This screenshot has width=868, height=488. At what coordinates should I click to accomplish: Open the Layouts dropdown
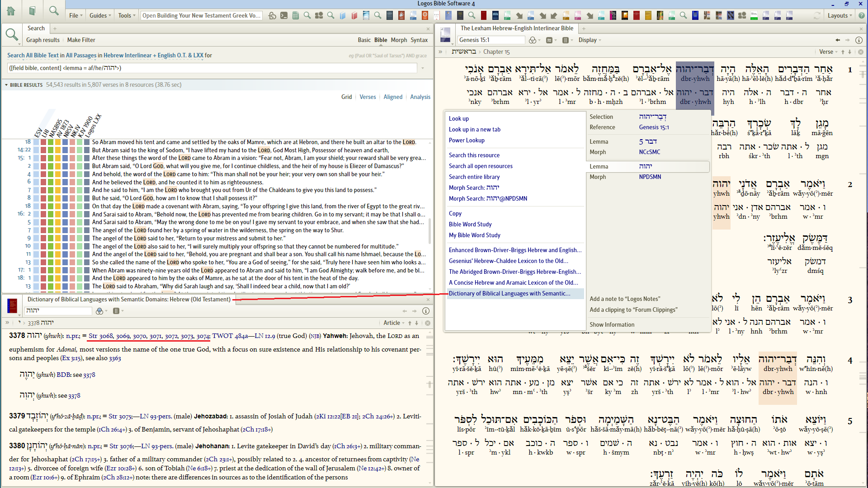pos(840,15)
